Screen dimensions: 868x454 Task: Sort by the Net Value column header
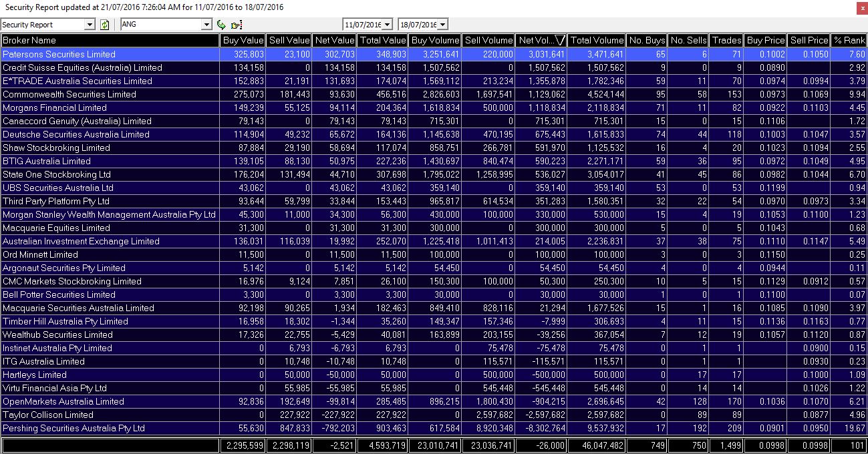click(335, 41)
